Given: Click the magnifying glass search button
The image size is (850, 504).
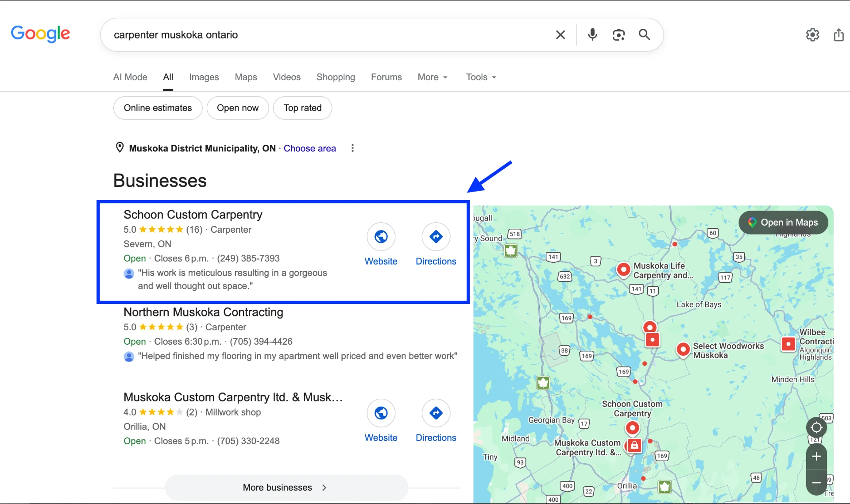Looking at the screenshot, I should click(x=645, y=35).
